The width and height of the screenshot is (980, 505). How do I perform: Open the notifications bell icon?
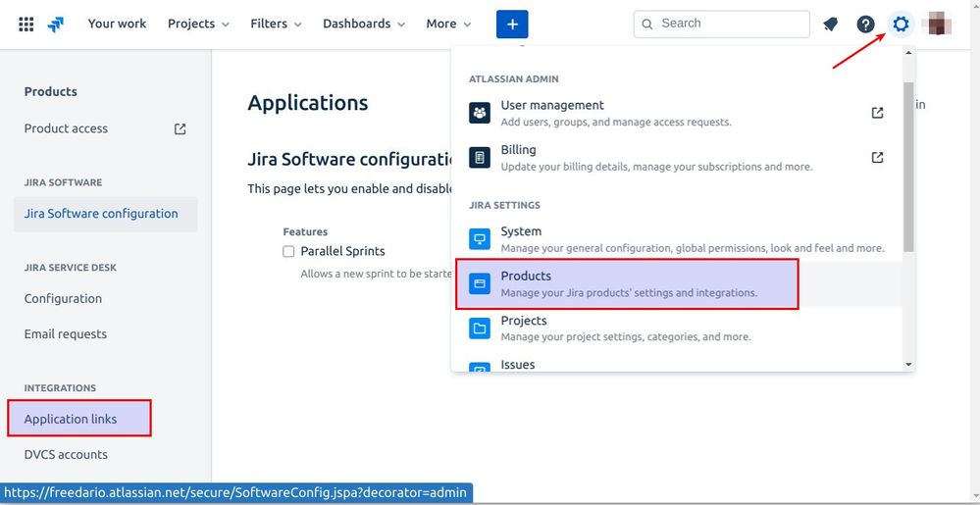(x=830, y=25)
